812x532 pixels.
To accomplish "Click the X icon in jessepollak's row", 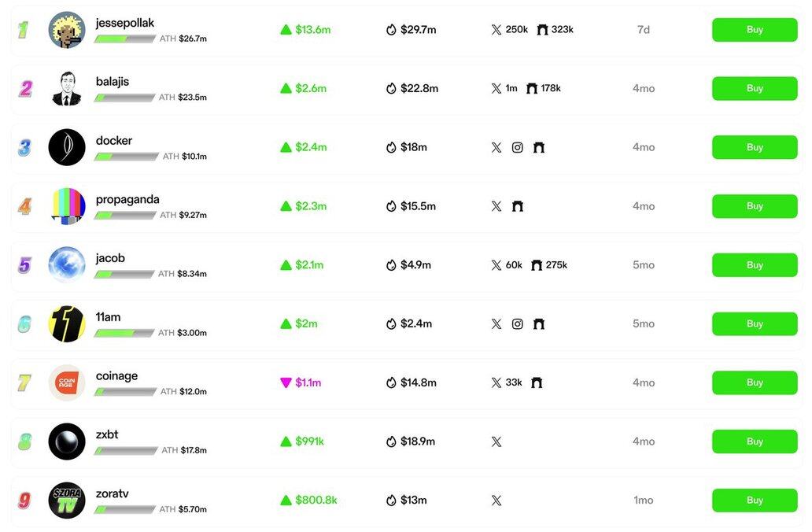I will click(x=496, y=30).
